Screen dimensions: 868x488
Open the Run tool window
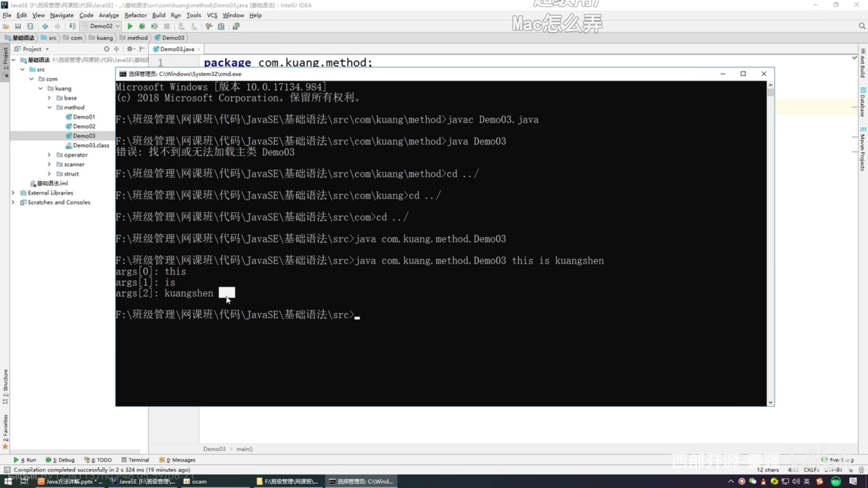25,460
